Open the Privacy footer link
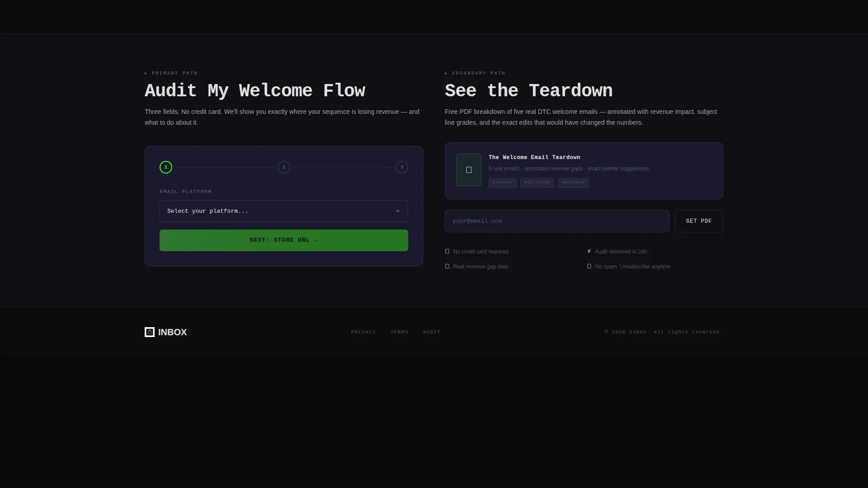This screenshot has width=868, height=488. (363, 332)
